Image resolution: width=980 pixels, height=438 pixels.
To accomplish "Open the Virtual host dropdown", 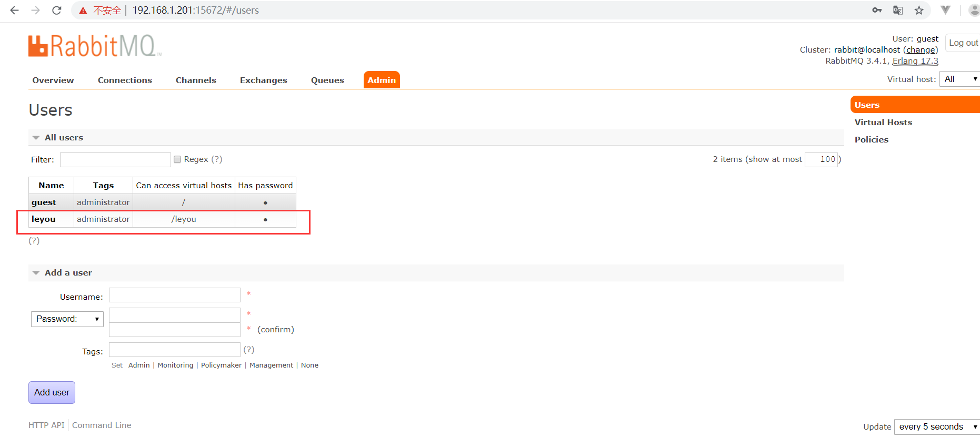I will (959, 79).
